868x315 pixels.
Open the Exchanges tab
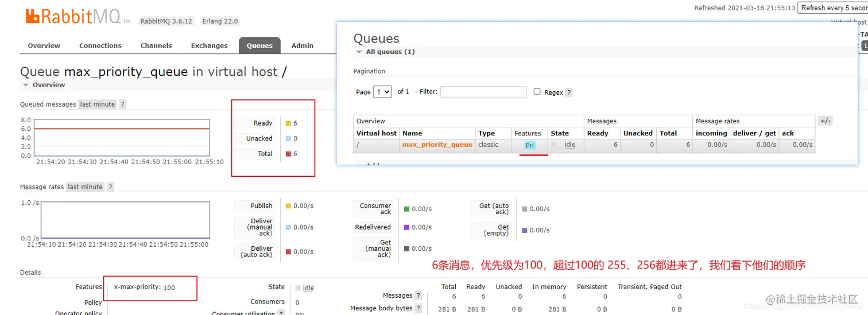click(x=210, y=46)
